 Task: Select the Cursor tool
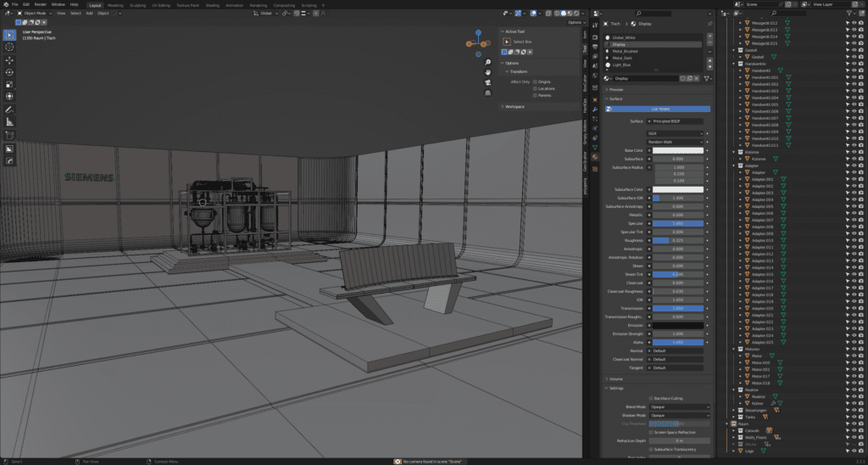(9, 48)
